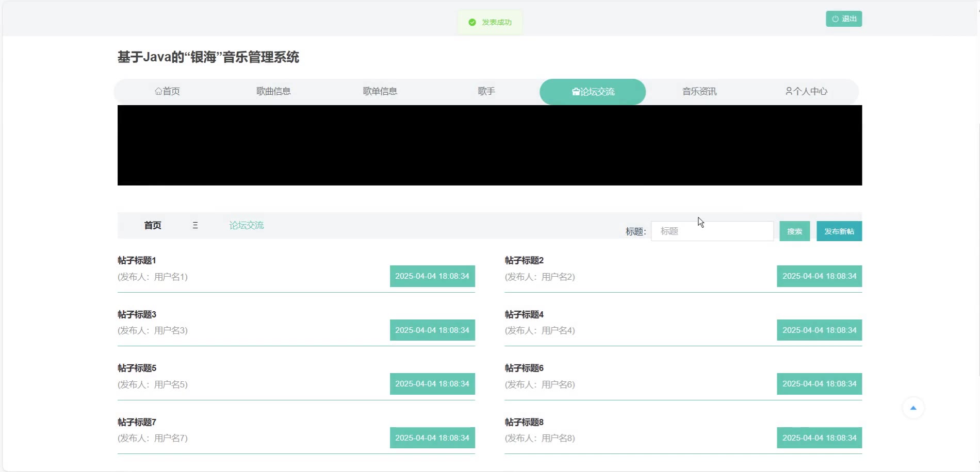The image size is (980, 472).
Task: Open the post titled 帖子标题8
Action: coord(524,423)
